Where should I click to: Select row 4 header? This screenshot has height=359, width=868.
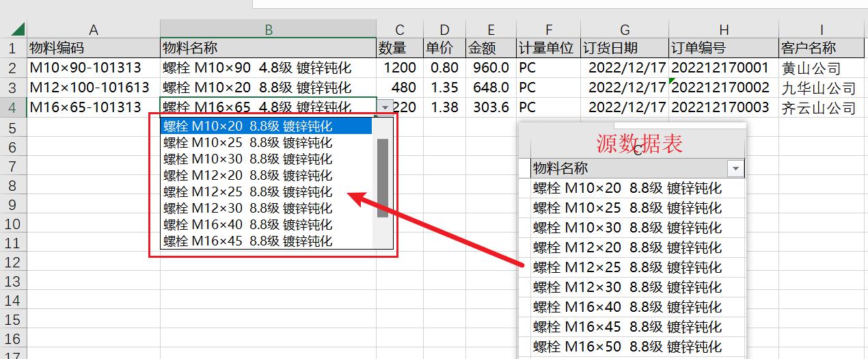pos(12,107)
